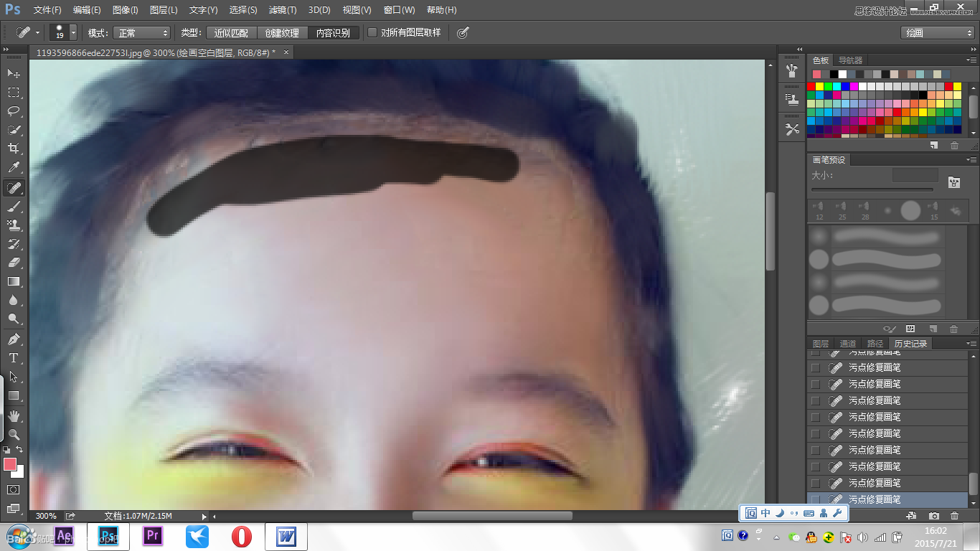Screen dimensions: 980x551
Task: Select the Pen tool
Action: point(14,339)
